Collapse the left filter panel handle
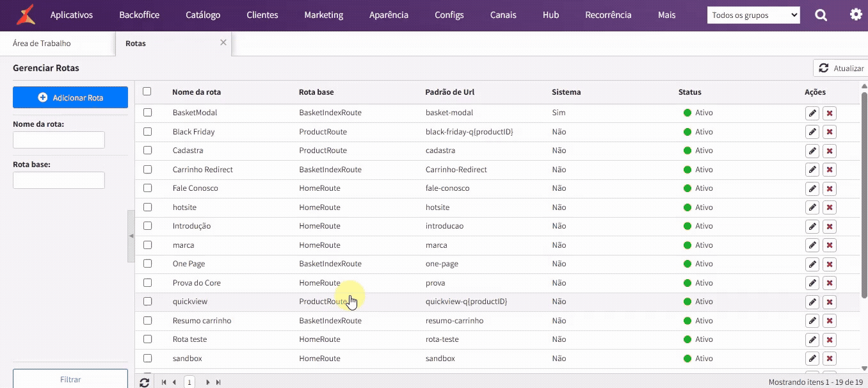868x388 pixels. pyautogui.click(x=131, y=236)
